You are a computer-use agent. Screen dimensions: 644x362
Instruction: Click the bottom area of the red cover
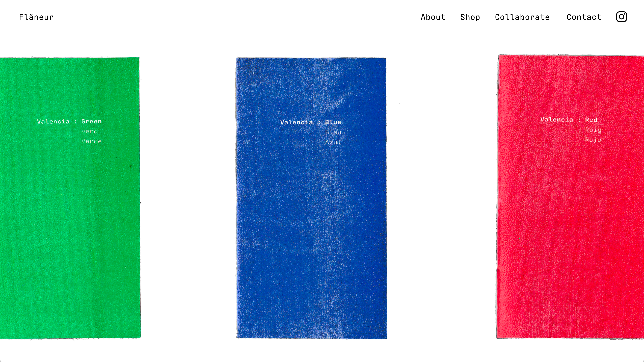click(570, 313)
